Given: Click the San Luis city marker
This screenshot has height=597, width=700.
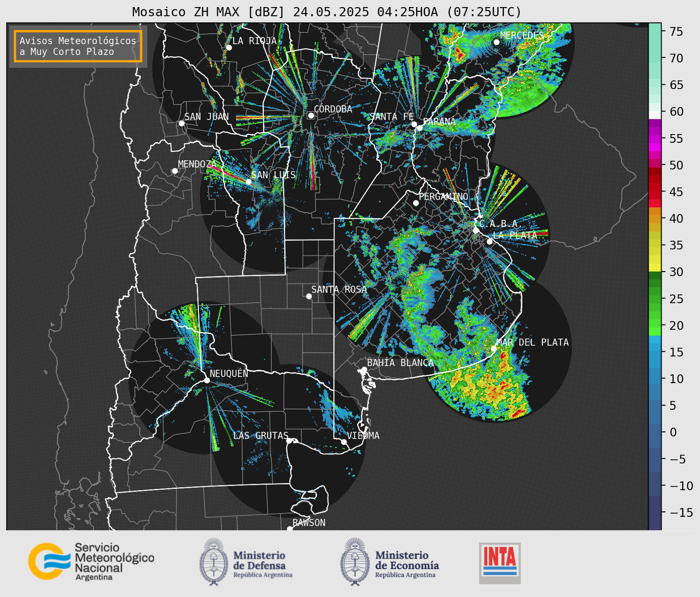Looking at the screenshot, I should coord(249,181).
